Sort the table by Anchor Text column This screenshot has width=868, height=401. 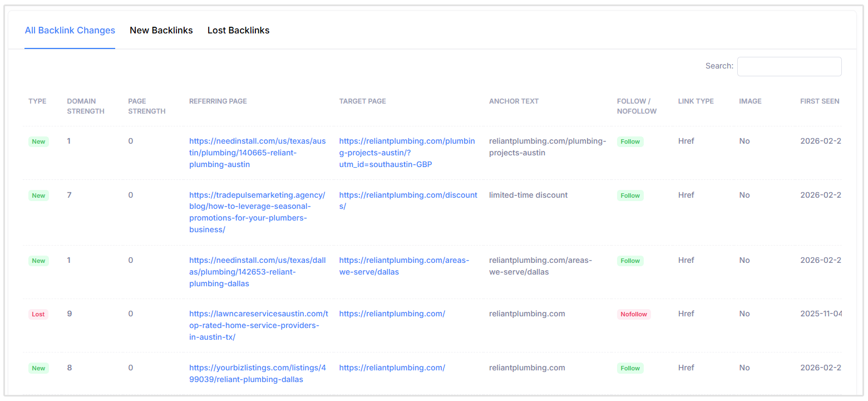pos(513,101)
